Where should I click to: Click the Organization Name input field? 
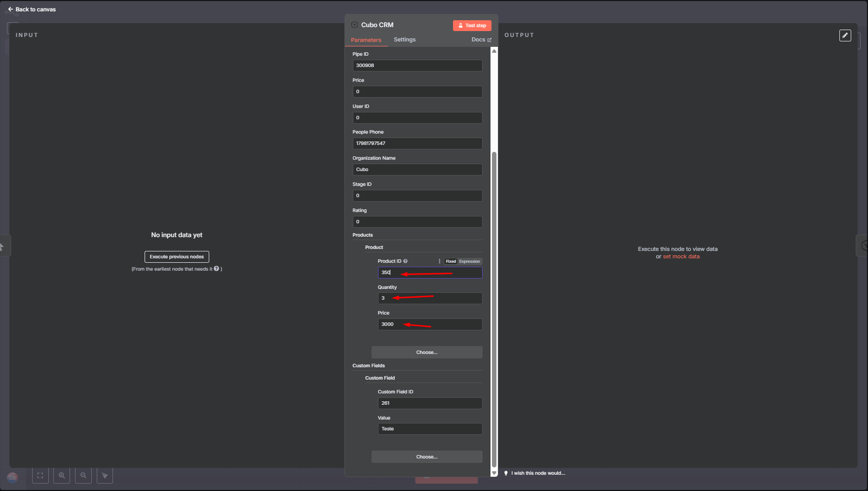[x=417, y=170]
